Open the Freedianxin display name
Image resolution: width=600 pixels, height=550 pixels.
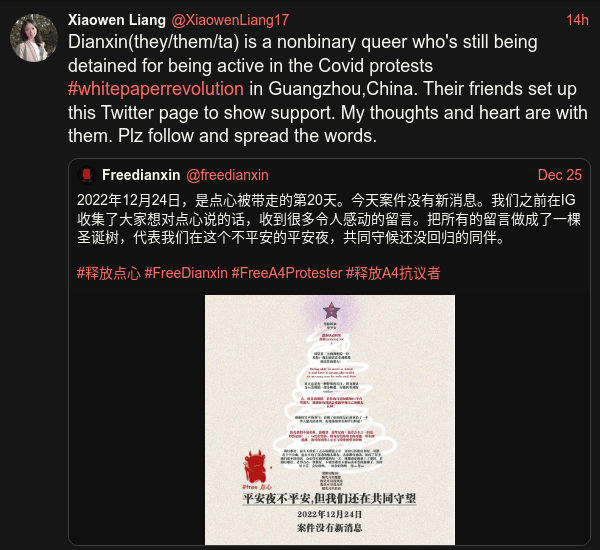[x=141, y=175]
